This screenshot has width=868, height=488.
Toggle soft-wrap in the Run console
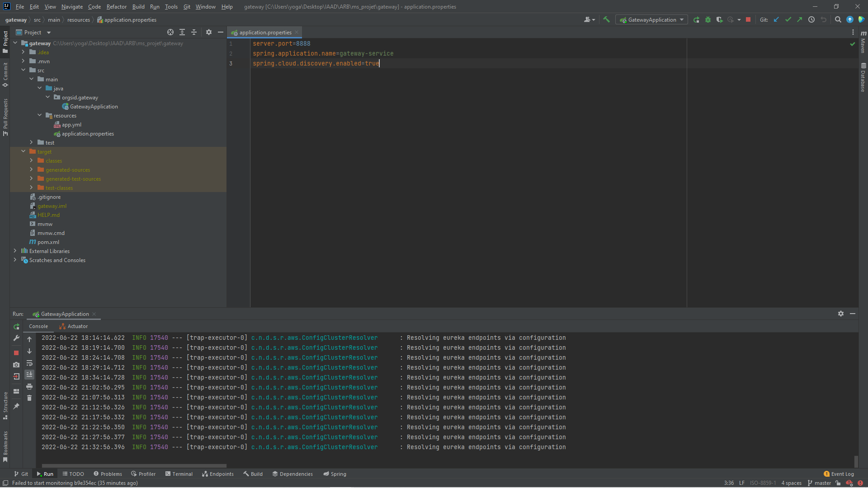coord(29,363)
